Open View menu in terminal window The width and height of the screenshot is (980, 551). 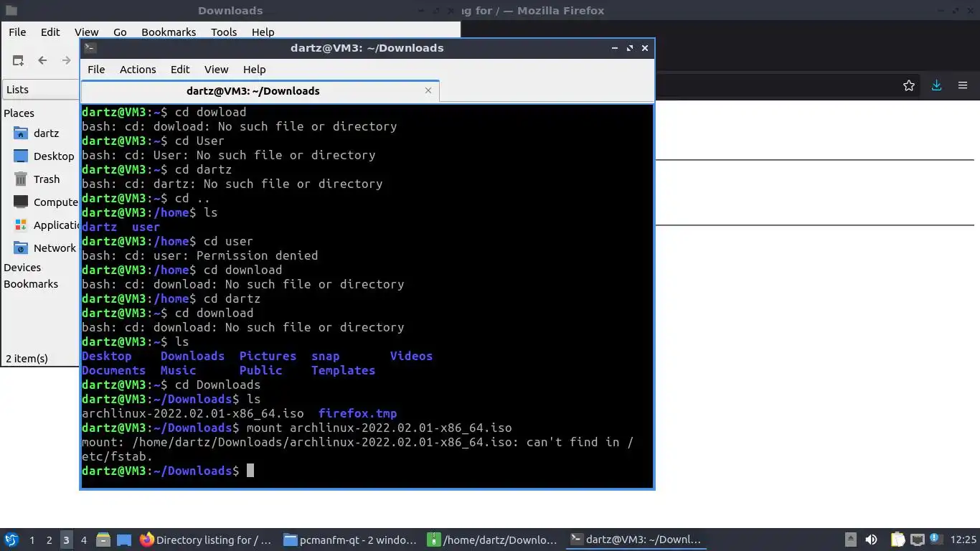pos(216,69)
